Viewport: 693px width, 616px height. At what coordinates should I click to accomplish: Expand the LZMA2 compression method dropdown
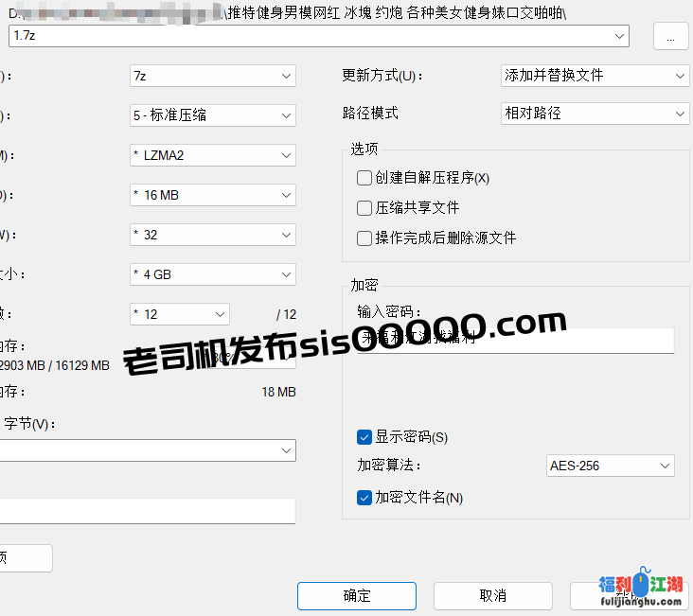point(286,155)
